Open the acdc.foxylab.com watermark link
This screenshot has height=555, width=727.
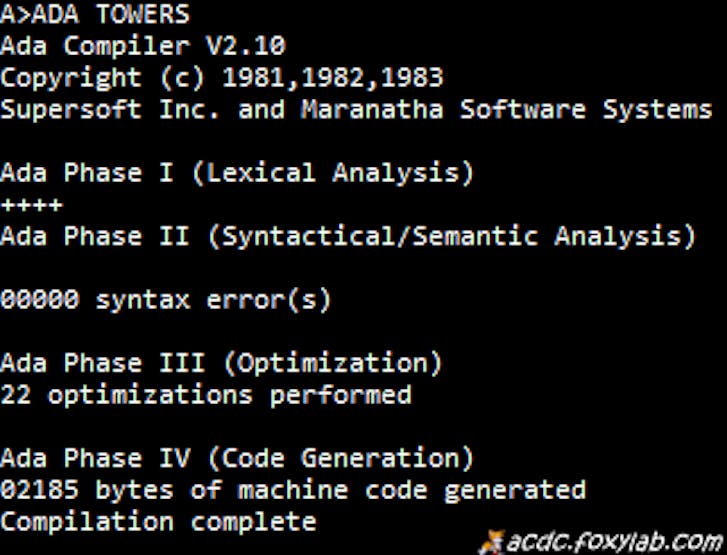[x=614, y=541]
